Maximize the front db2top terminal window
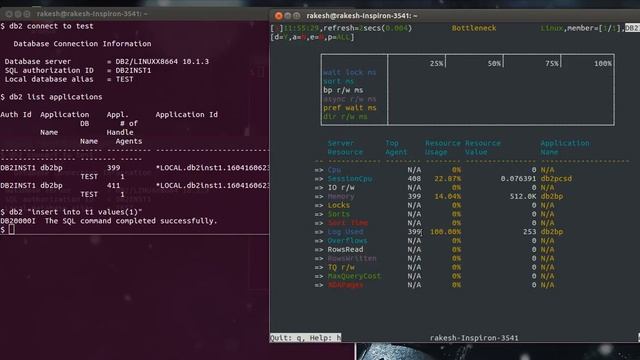The width and height of the screenshot is (640, 360). click(x=297, y=16)
